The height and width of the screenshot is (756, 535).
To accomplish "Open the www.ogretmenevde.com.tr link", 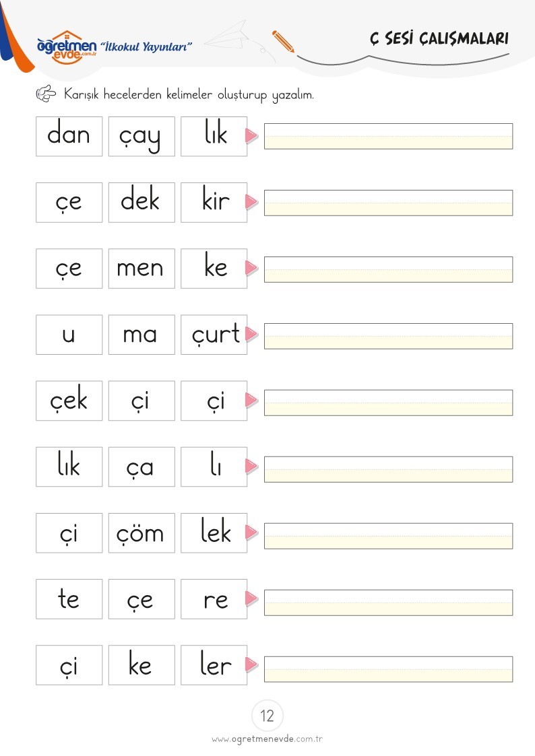I will (x=267, y=739).
